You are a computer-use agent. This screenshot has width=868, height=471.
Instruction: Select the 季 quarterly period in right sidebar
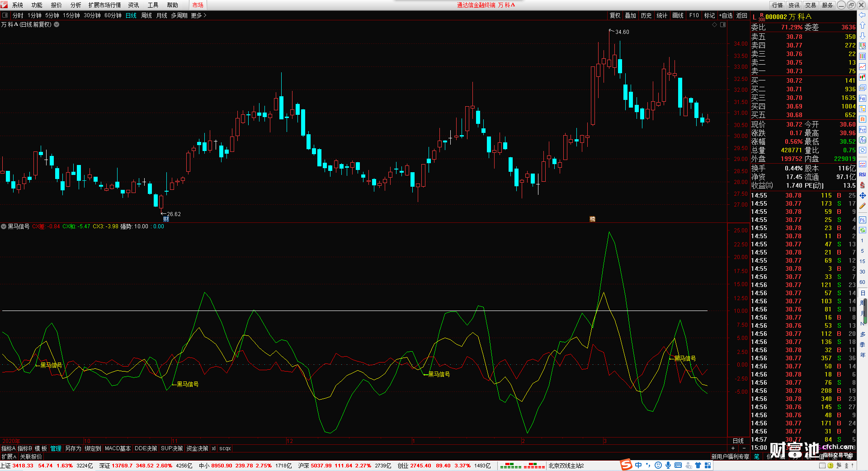[862, 345]
